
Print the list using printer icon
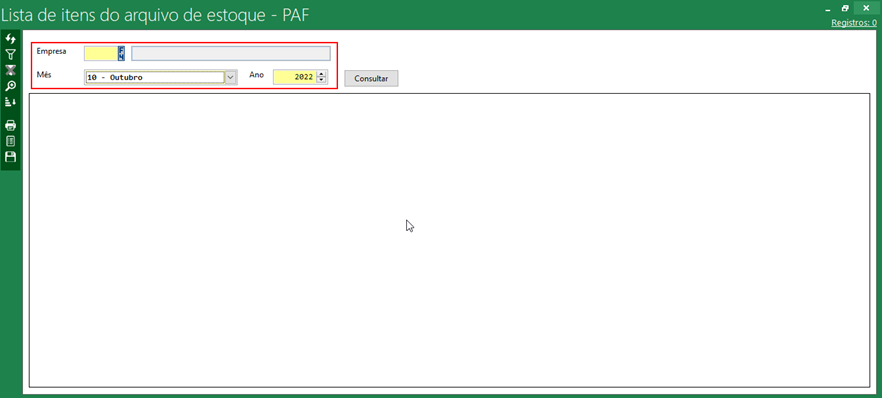point(10,125)
